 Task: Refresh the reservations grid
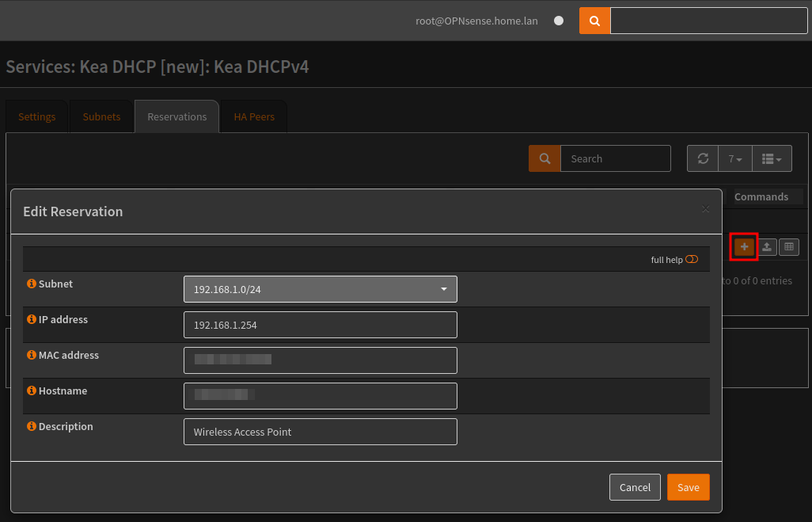(703, 158)
